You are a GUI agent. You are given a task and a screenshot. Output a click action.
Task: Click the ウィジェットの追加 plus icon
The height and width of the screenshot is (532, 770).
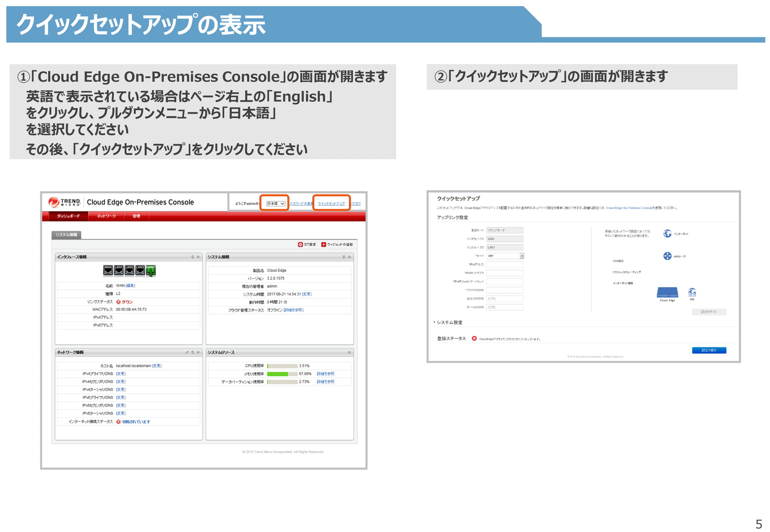(324, 245)
